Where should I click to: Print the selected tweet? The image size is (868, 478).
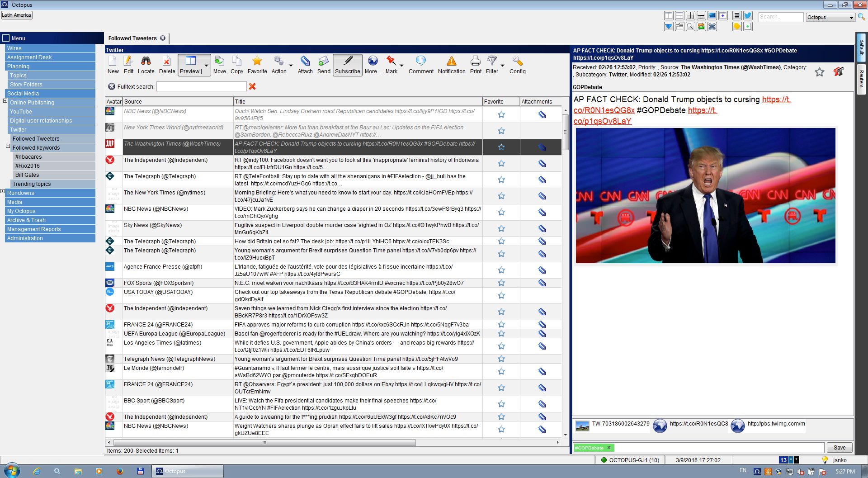tap(475, 65)
